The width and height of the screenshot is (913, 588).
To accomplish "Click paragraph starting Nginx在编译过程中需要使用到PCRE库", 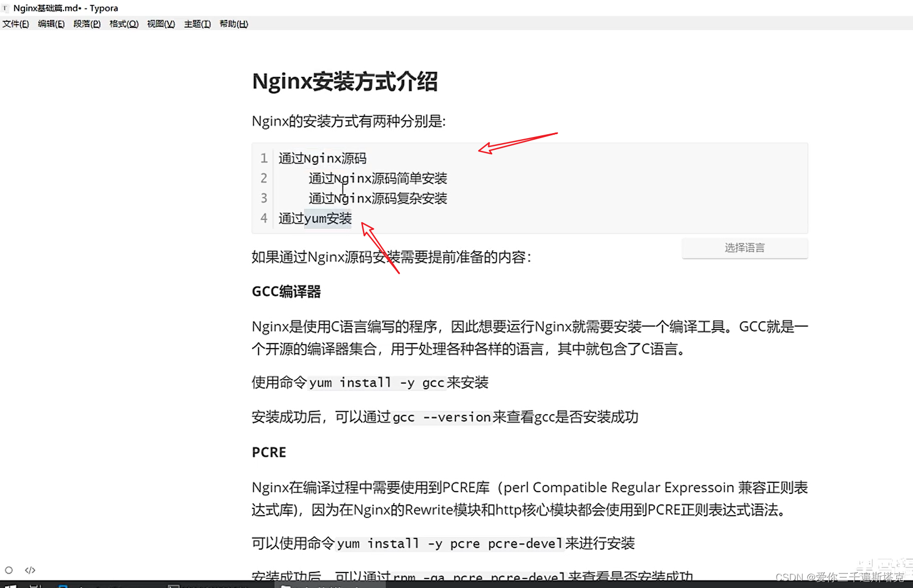I will pos(529,498).
